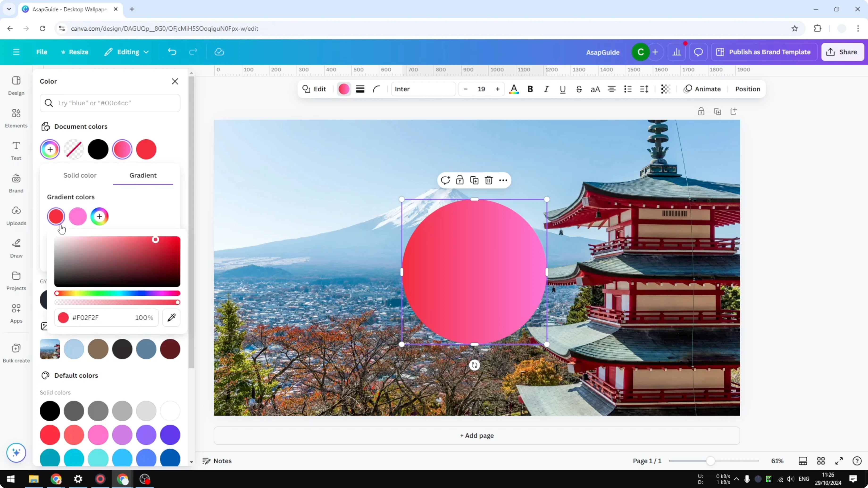This screenshot has width=868, height=488.
Task: Open the Editing mode dropdown
Action: [x=127, y=52]
